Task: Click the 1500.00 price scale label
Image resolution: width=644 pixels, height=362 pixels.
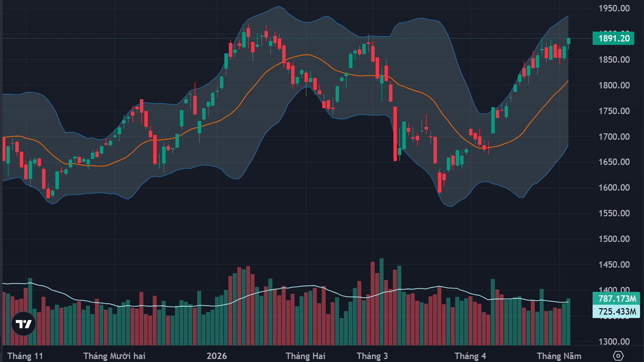Action: tap(613, 239)
